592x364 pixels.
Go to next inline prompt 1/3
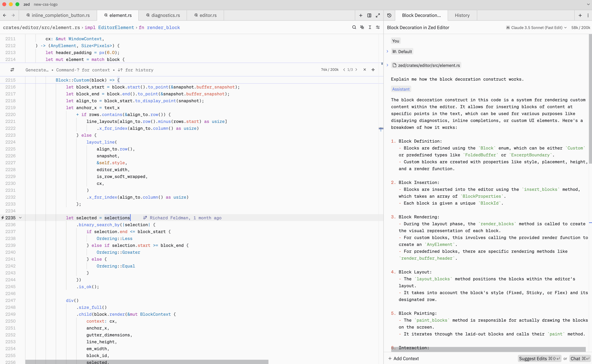click(x=356, y=70)
